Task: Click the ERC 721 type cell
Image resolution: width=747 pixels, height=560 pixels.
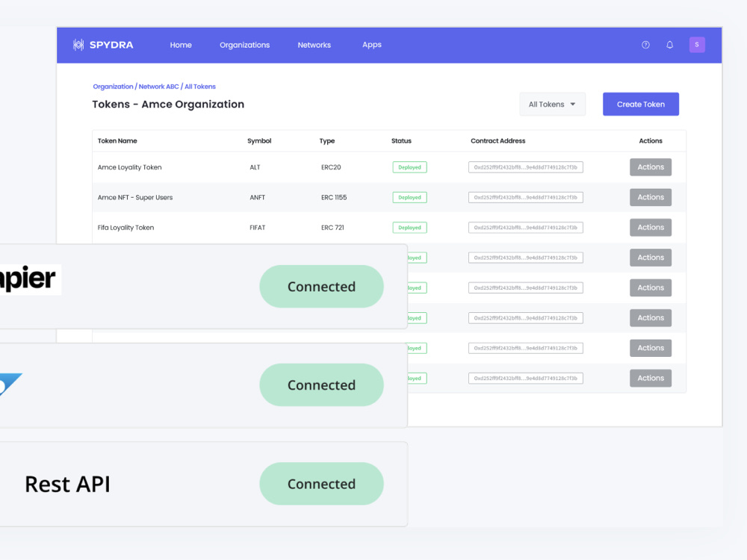Action: coord(332,228)
